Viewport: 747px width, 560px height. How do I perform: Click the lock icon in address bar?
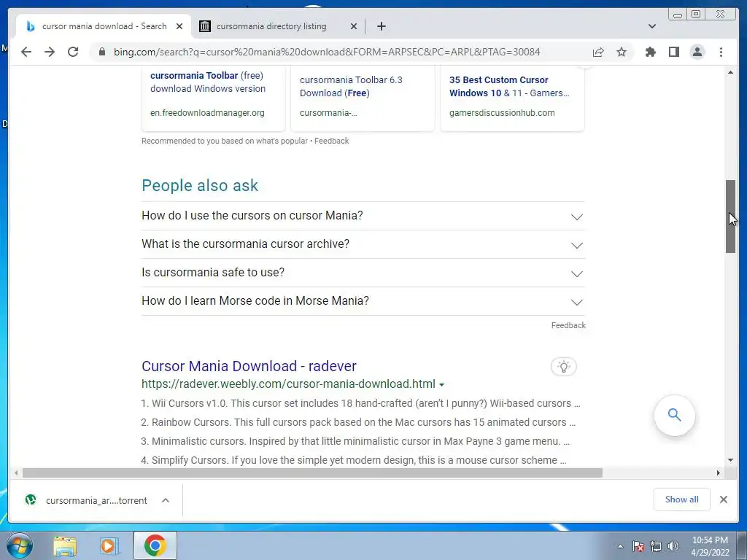(101, 52)
